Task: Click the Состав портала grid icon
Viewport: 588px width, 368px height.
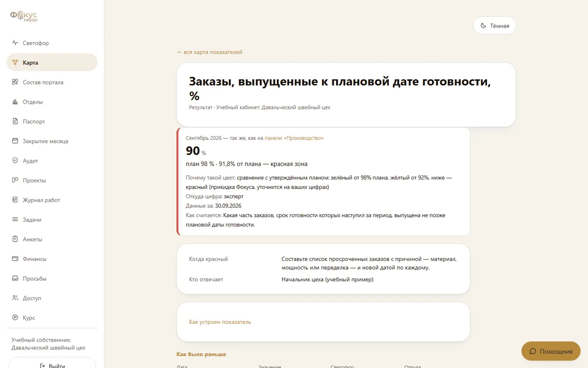Action: pos(15,82)
